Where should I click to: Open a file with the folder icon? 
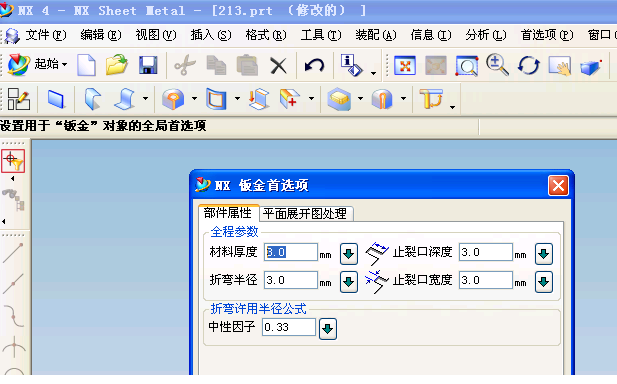[x=117, y=65]
